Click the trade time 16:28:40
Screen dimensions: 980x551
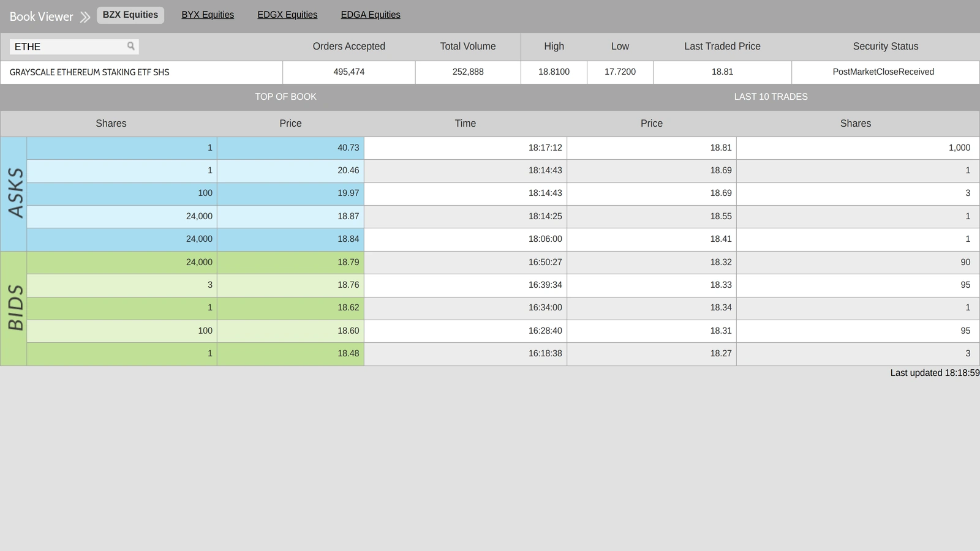tap(545, 331)
